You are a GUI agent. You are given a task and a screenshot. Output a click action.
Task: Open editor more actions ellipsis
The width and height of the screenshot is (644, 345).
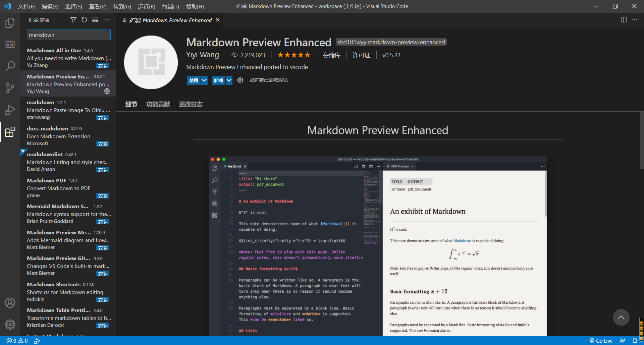(634, 20)
